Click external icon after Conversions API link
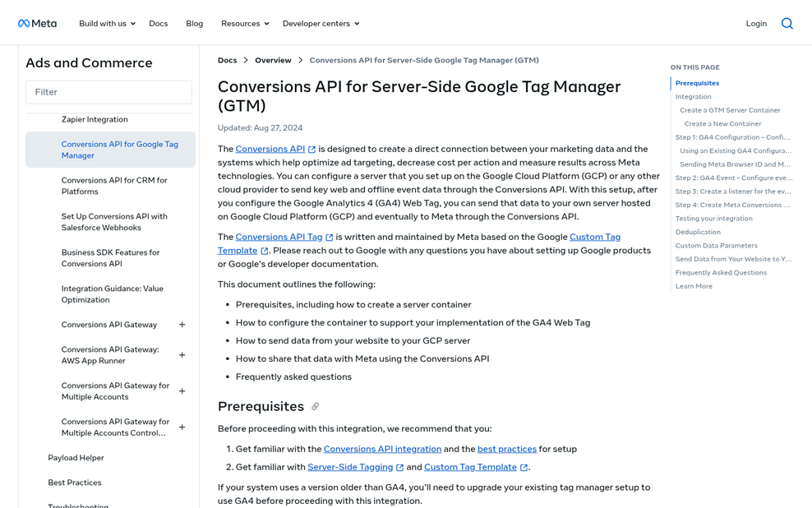 311,149
